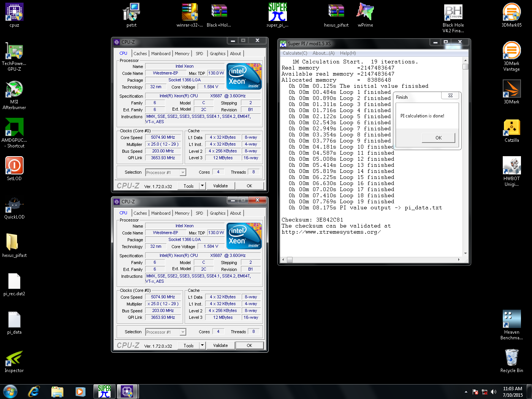Open Calculate(C) menu in Super PI
This screenshot has width=532, height=399.
[x=295, y=53]
